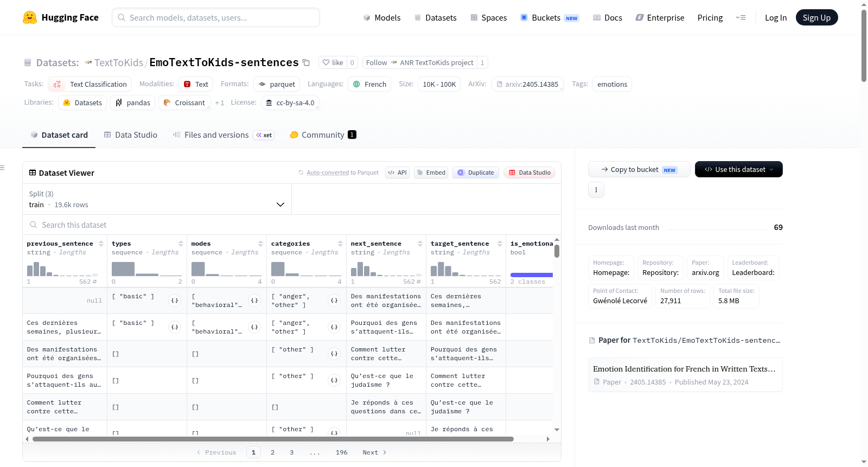Expand braces icon in third row categories cell

coord(334,354)
